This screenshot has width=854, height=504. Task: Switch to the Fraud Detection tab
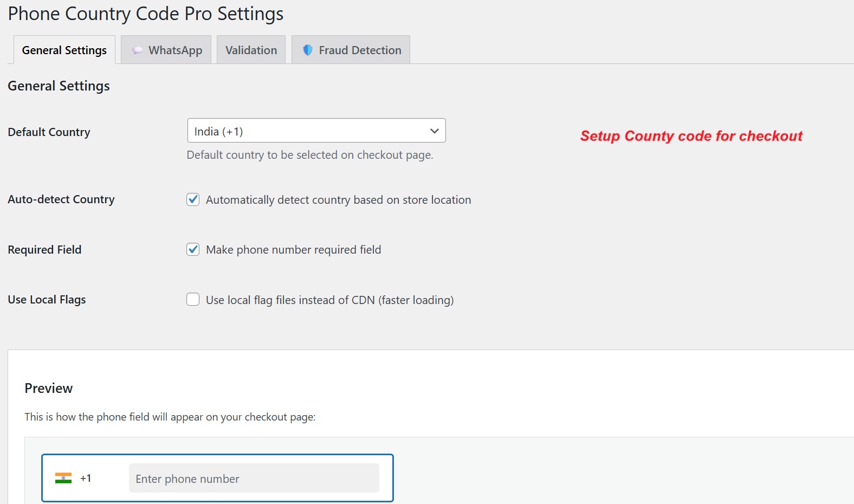click(351, 50)
